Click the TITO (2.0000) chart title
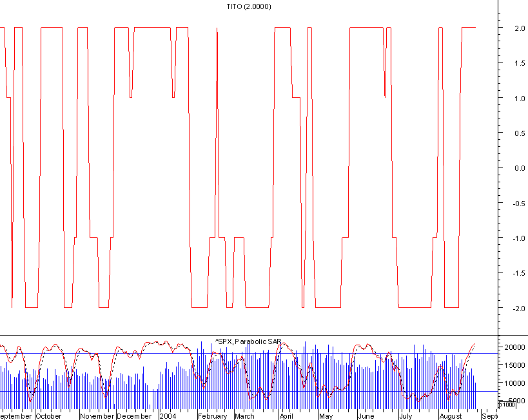 249,6
